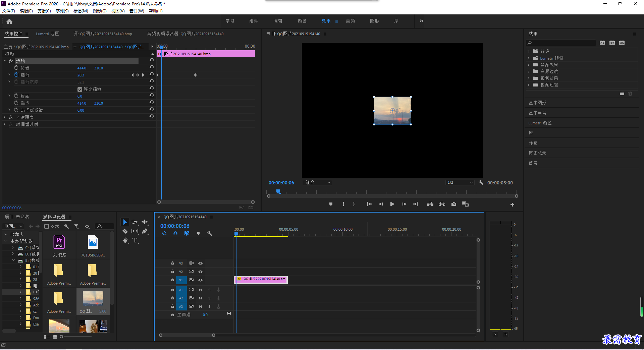This screenshot has width=644, height=350.
Task: Open the 标记 panel
Action: [x=533, y=143]
